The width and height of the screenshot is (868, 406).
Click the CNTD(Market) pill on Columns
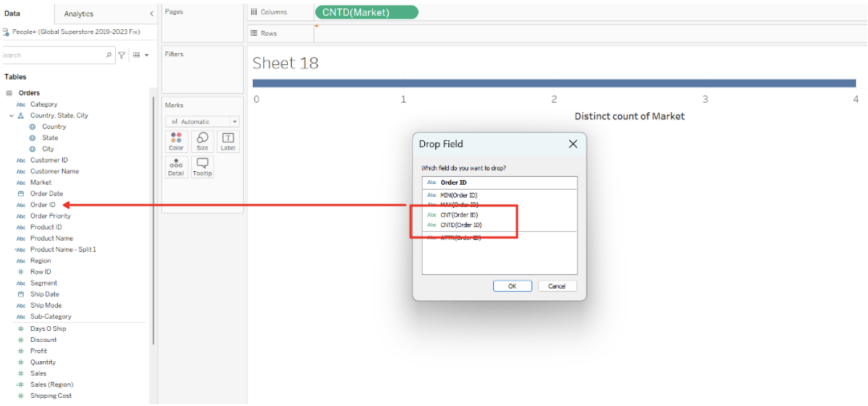366,11
